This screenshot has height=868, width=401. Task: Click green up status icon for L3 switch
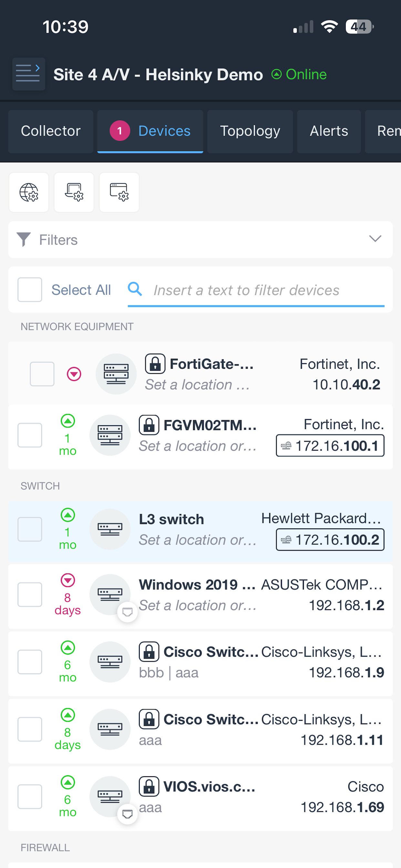(68, 515)
